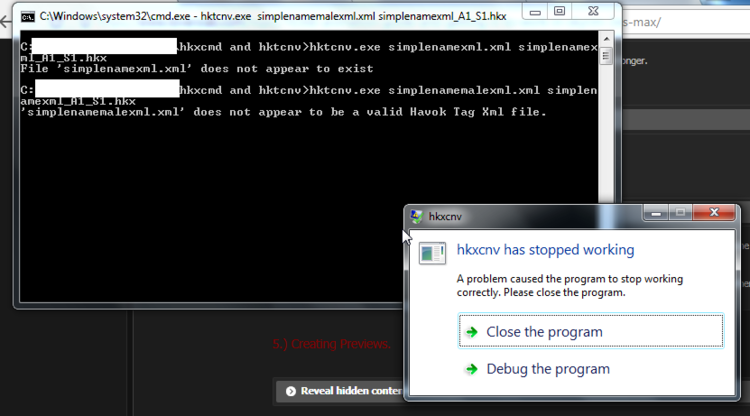Image resolution: width=750 pixels, height=416 pixels.
Task: Click the 'A problem caused the program' message
Action: point(570,285)
